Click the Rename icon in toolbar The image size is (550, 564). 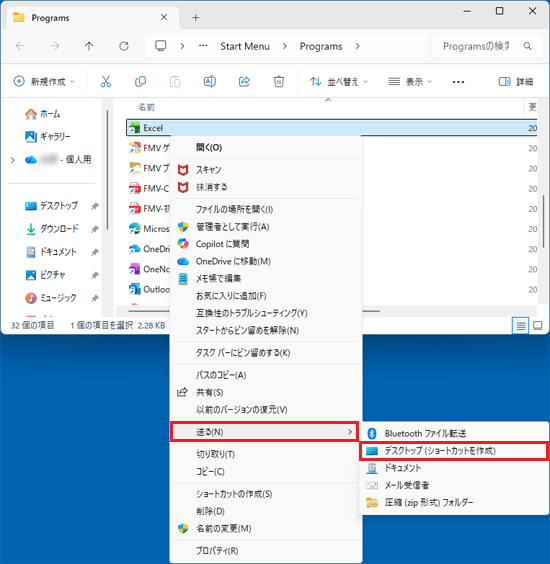210,82
